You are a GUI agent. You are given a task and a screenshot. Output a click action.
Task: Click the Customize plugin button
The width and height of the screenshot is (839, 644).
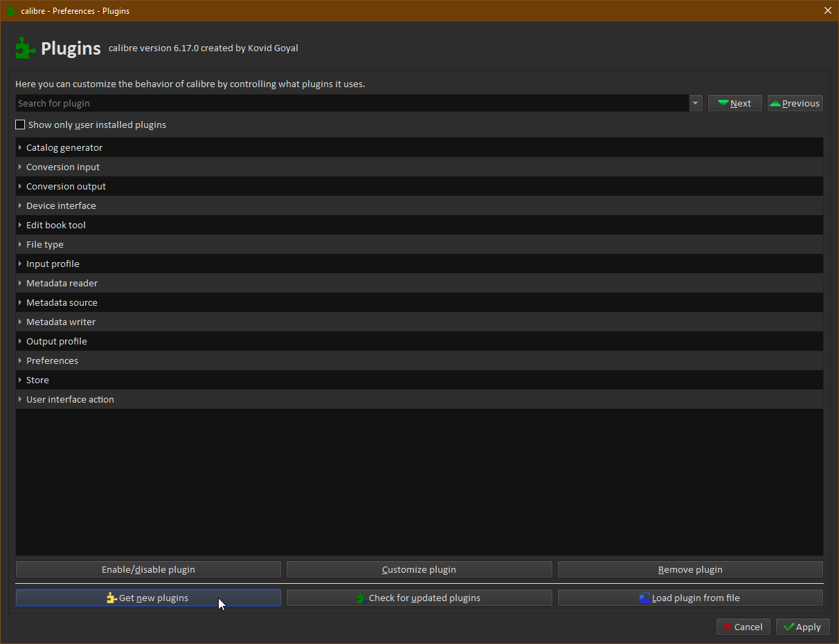pos(419,569)
